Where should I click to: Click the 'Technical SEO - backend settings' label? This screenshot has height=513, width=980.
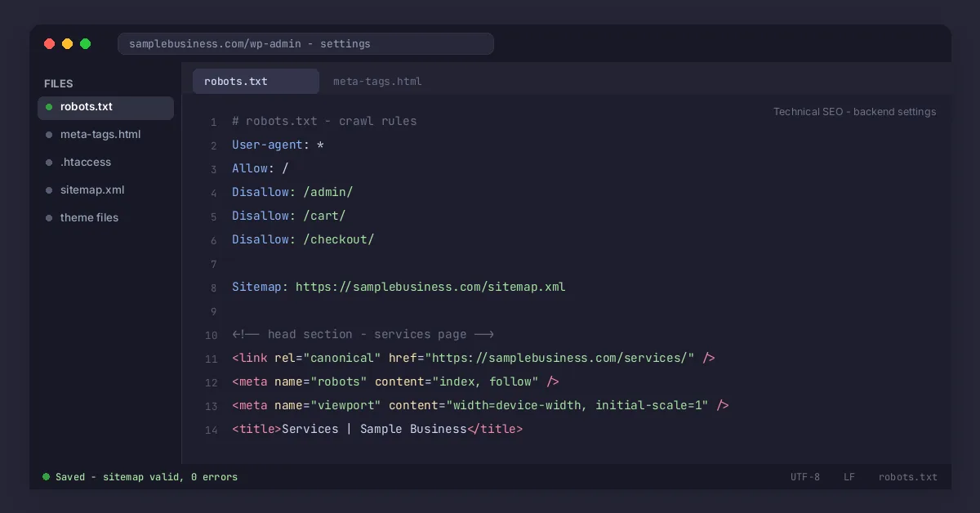click(855, 112)
